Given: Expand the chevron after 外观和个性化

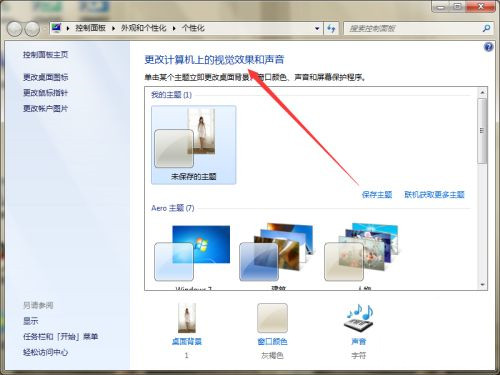Looking at the screenshot, I should (x=174, y=29).
